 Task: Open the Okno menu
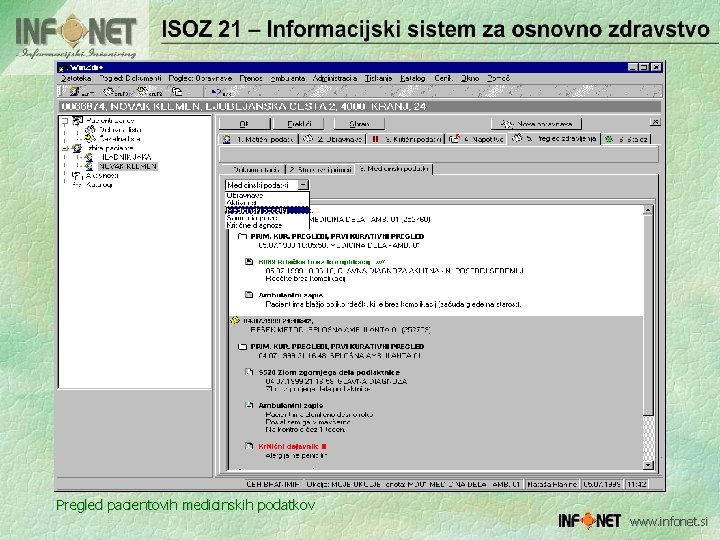click(x=470, y=79)
